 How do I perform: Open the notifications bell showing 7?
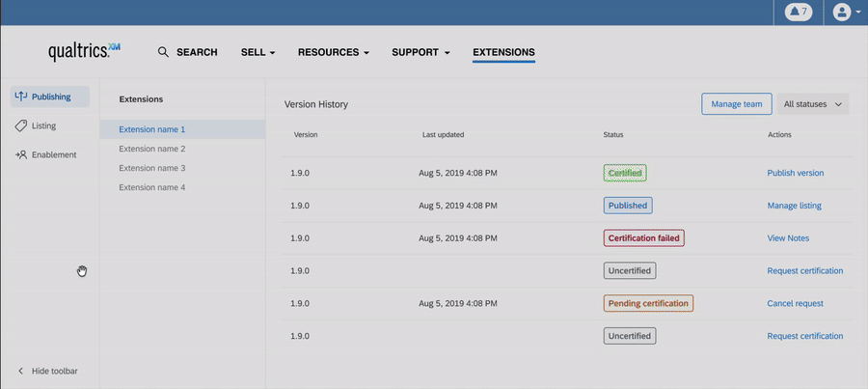[799, 12]
